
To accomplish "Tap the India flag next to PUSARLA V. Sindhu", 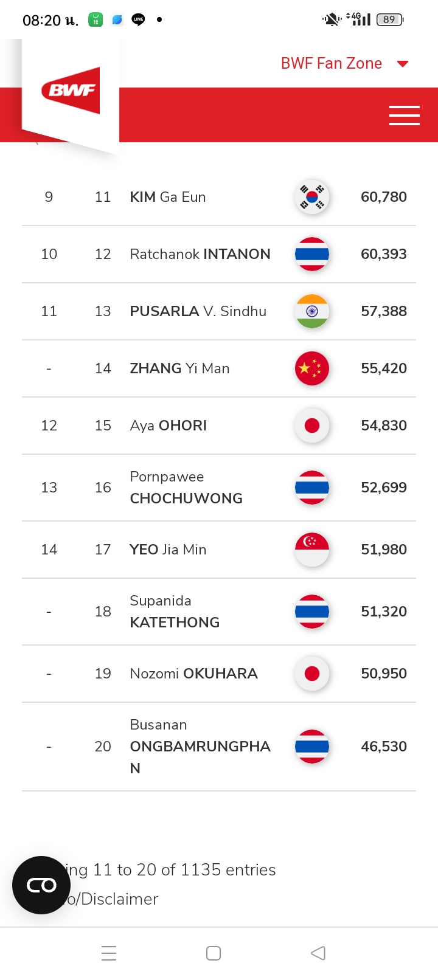I will (312, 311).
